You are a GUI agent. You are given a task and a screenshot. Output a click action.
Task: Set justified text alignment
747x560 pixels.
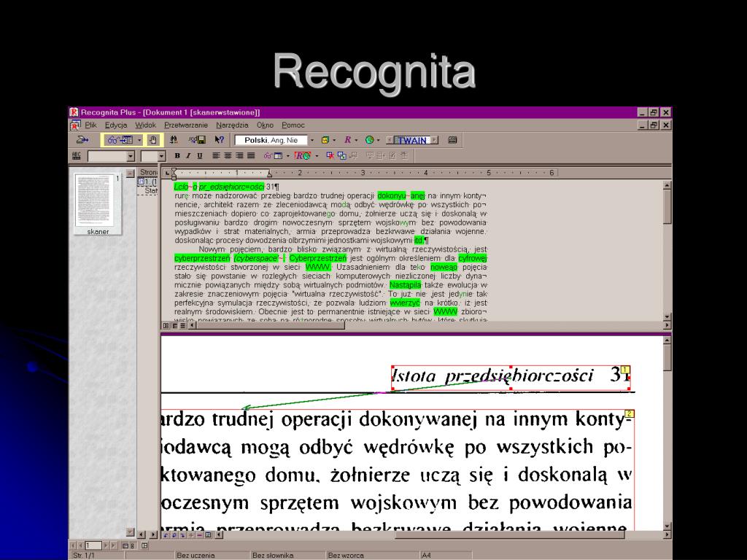[251, 156]
